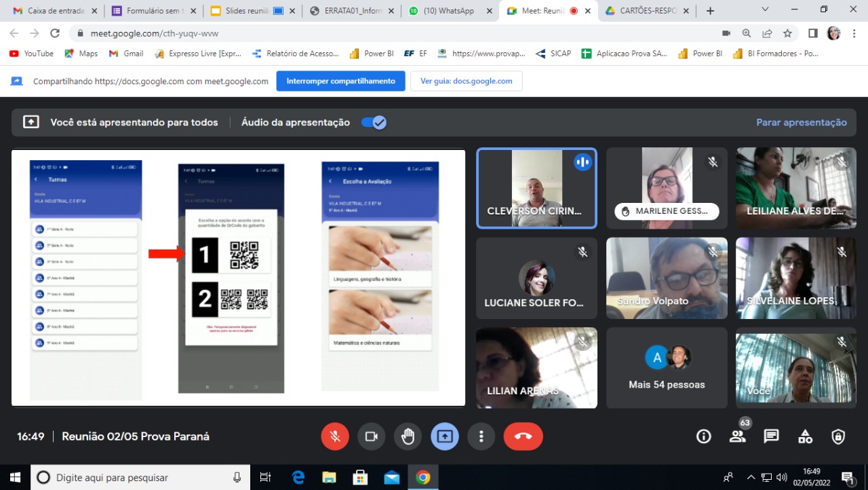
Task: Open Relatório de Acesso bookmark
Action: (x=295, y=54)
